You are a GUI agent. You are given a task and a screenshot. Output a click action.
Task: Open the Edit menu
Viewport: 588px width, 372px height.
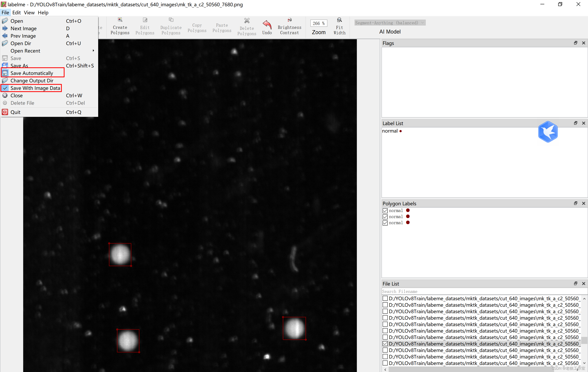tap(16, 13)
